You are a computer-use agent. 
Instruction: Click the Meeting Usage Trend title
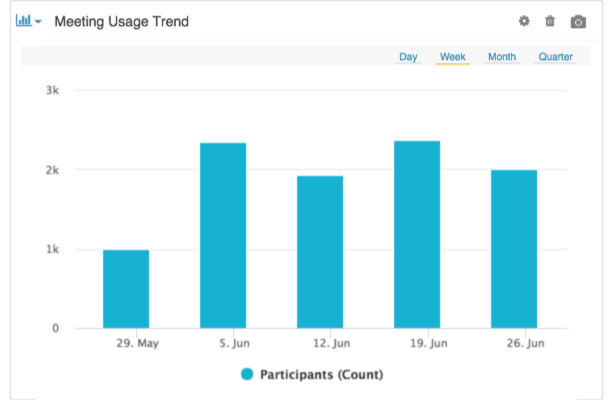(x=122, y=22)
